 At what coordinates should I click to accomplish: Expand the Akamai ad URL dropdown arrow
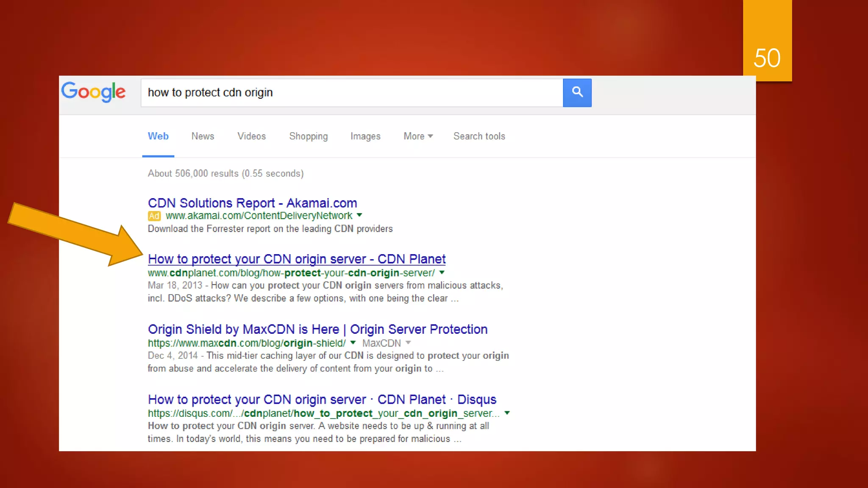(359, 215)
